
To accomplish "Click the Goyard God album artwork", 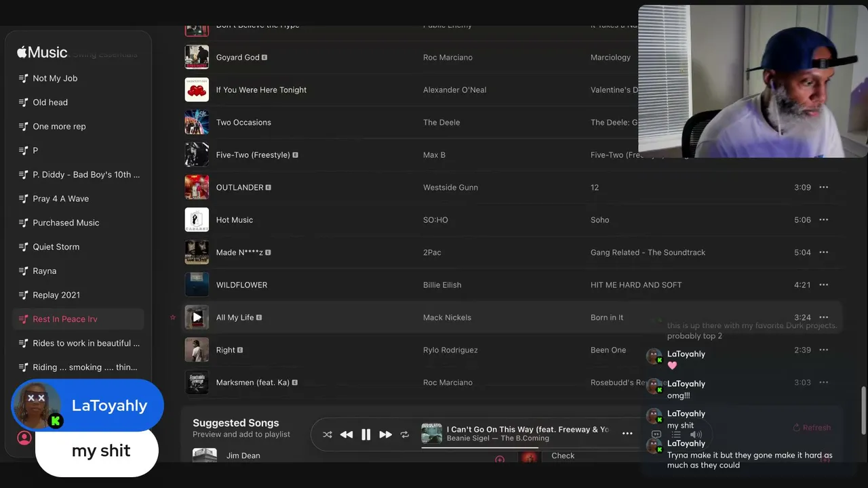I will tap(197, 57).
